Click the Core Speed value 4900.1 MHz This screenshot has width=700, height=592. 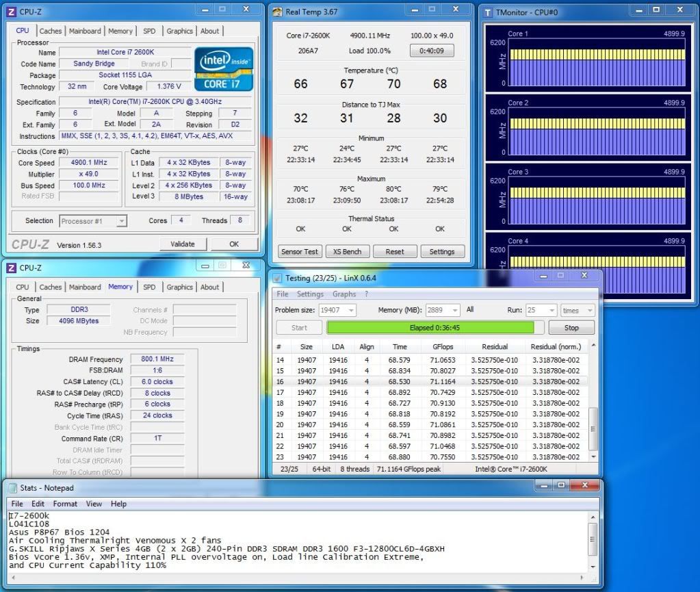tap(89, 162)
